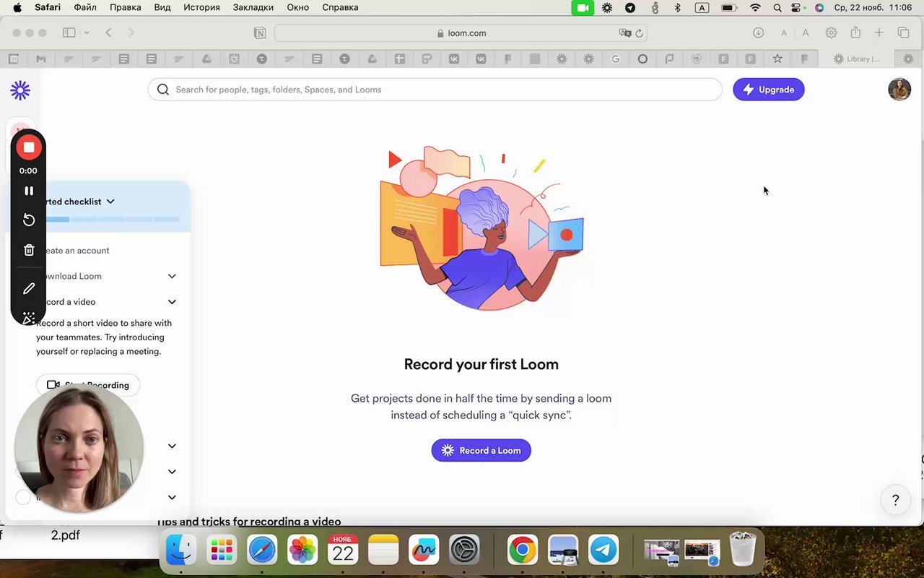The height and width of the screenshot is (578, 924).
Task: Select the drawing pencil tool in the recorder bar
Action: (x=29, y=288)
